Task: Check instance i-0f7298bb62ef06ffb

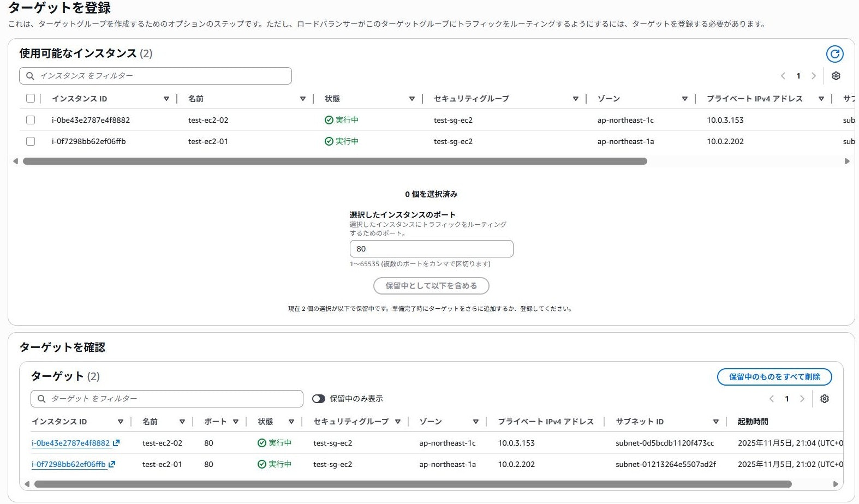Action: coord(31,141)
